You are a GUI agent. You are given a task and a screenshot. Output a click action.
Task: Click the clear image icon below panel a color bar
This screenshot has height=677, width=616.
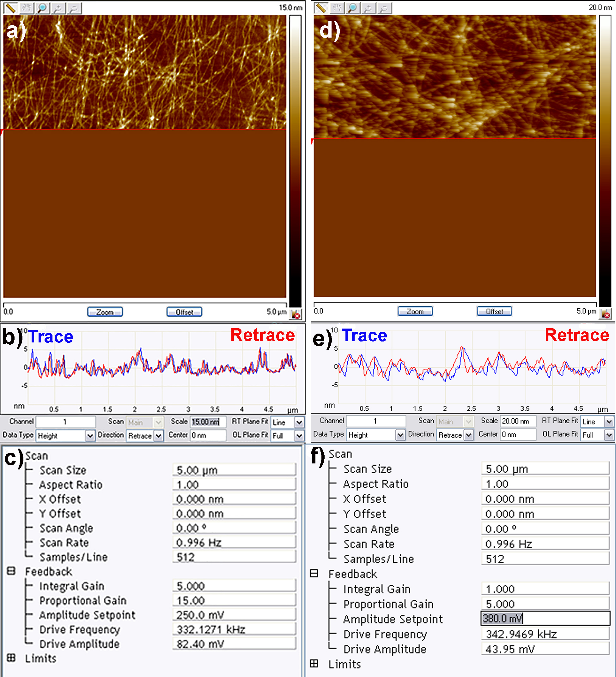tap(296, 315)
